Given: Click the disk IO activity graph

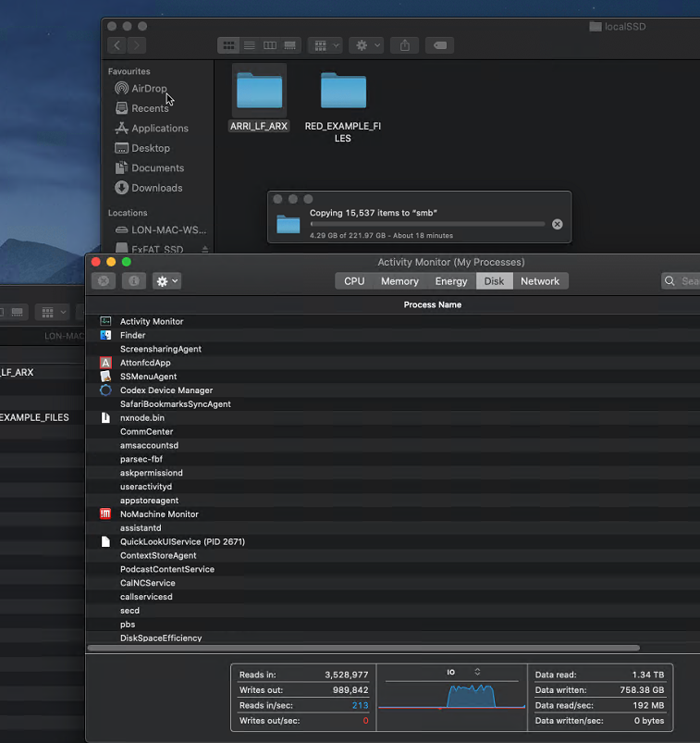Looking at the screenshot, I should pos(452,696).
